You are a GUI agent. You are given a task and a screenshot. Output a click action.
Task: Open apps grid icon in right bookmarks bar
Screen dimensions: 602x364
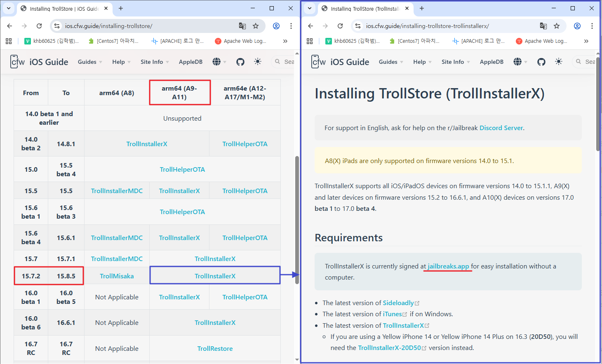[310, 41]
